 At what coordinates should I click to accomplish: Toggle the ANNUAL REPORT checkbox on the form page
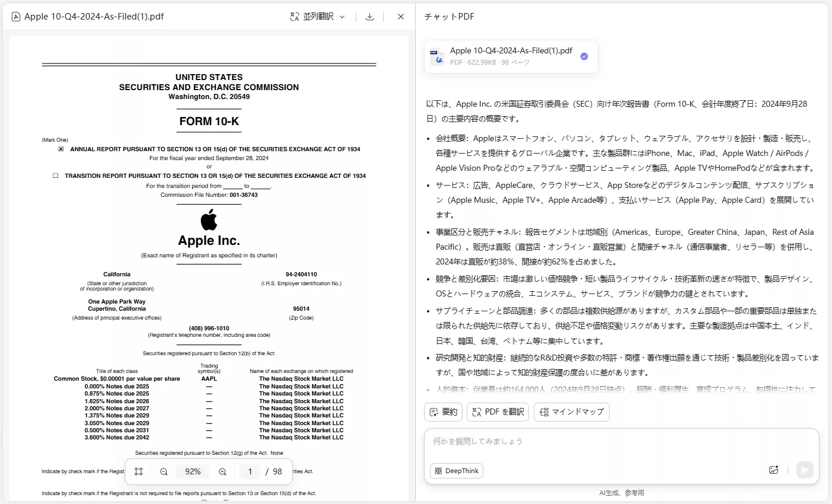pyautogui.click(x=61, y=149)
